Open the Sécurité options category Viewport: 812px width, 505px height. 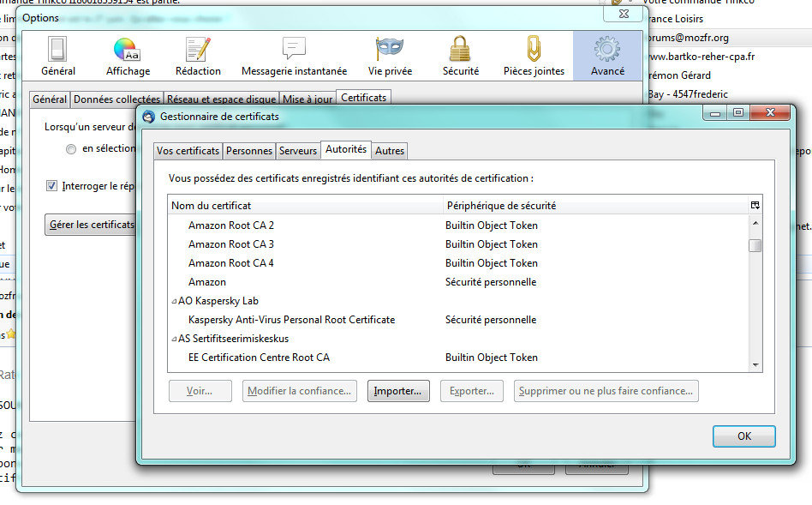(460, 56)
